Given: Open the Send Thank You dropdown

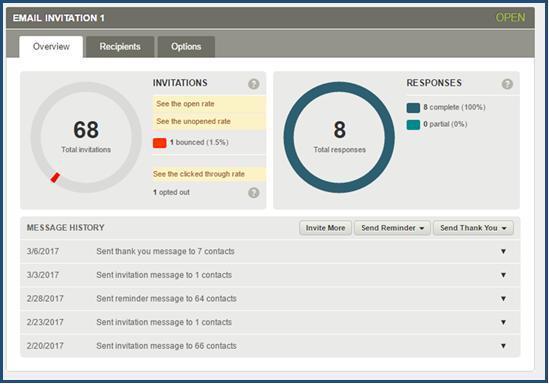Looking at the screenshot, I should tap(473, 228).
